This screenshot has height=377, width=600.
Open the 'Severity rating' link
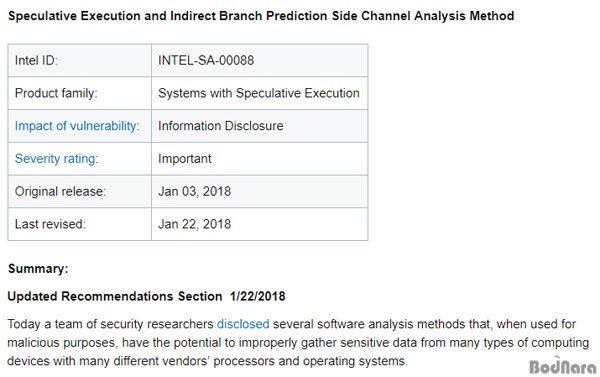tap(56, 158)
